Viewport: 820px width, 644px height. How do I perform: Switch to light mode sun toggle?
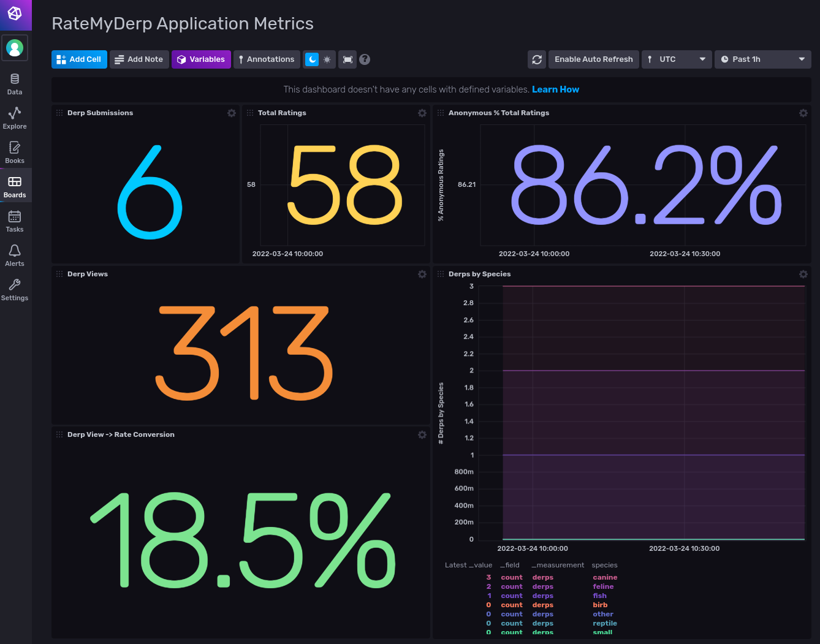(327, 59)
